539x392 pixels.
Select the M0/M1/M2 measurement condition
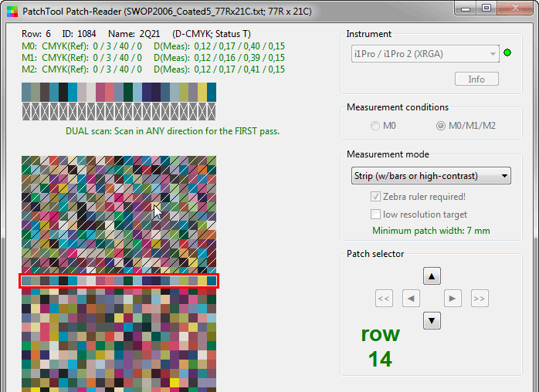pyautogui.click(x=442, y=126)
